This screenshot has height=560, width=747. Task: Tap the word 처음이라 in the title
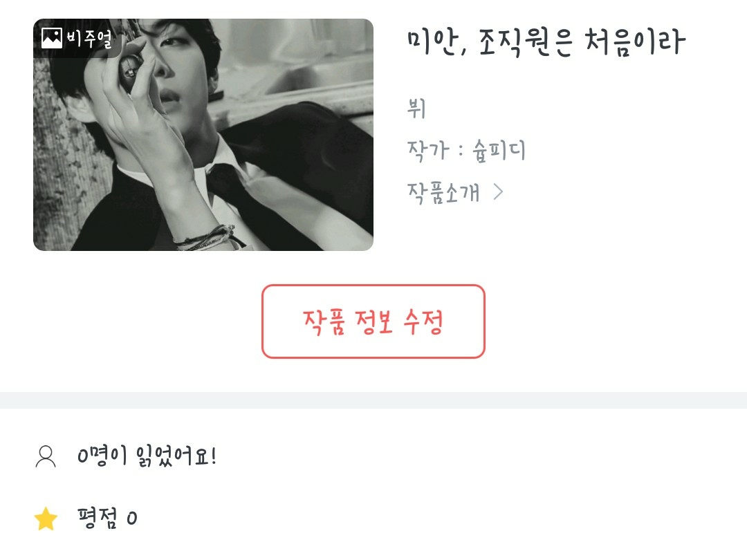[636, 42]
